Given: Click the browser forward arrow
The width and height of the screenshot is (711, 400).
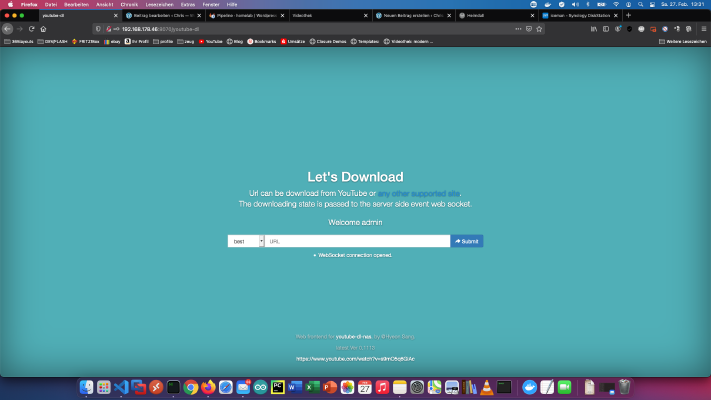Looking at the screenshot, I should [19, 29].
